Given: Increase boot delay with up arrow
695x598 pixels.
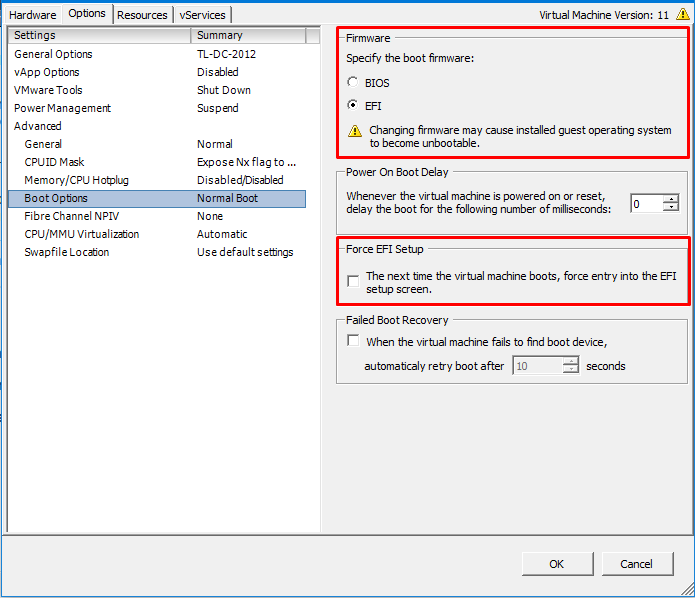Looking at the screenshot, I should pyautogui.click(x=671, y=199).
